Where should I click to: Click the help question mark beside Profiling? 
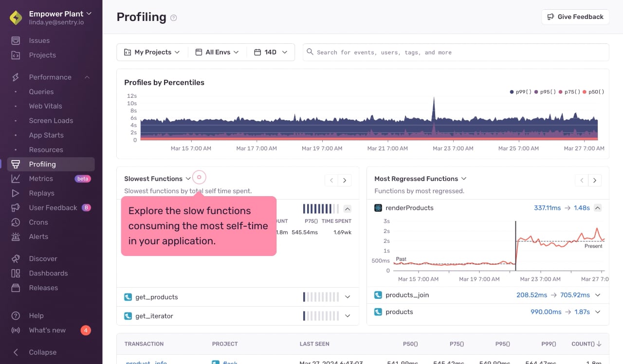pyautogui.click(x=174, y=18)
